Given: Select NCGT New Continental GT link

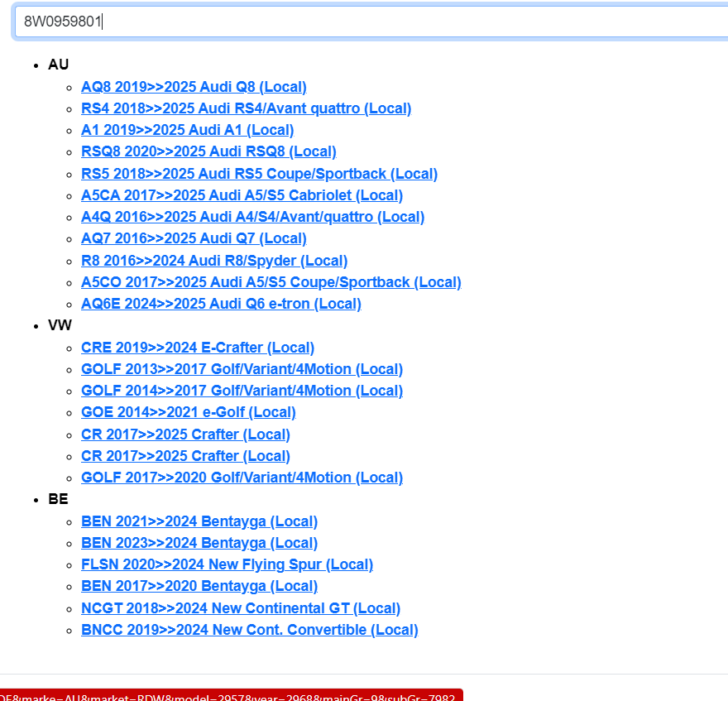Looking at the screenshot, I should [241, 608].
